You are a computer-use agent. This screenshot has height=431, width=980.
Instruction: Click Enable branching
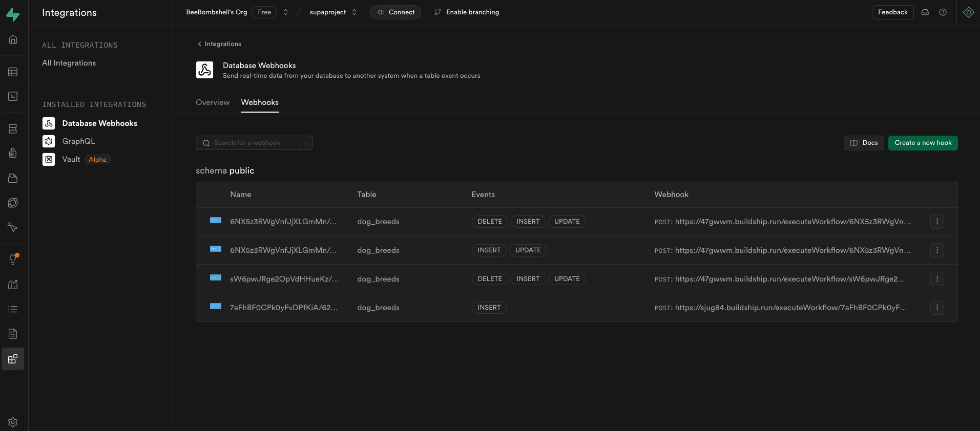pos(467,12)
